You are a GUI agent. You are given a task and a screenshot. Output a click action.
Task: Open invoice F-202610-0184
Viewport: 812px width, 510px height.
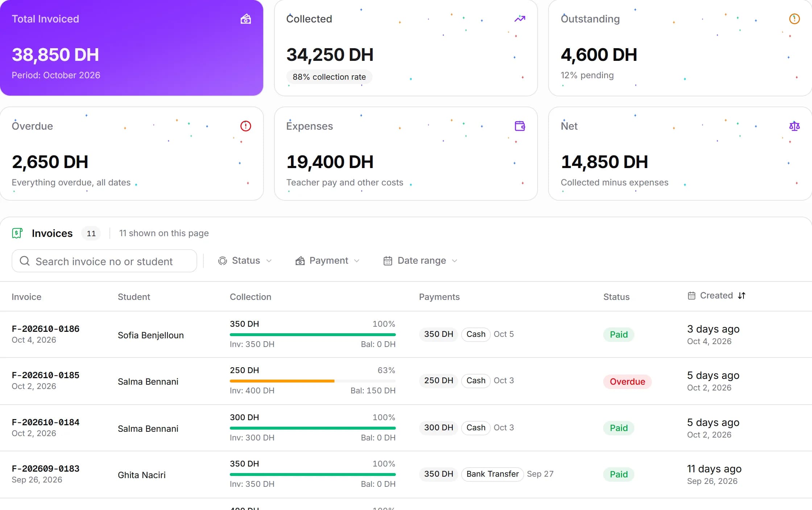(46, 422)
